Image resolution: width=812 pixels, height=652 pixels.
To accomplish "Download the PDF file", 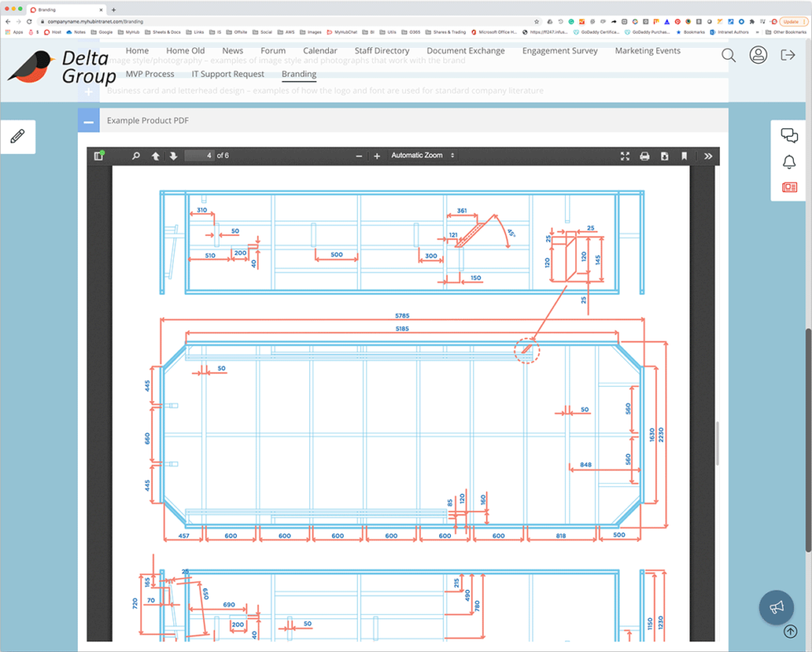I will pos(664,156).
